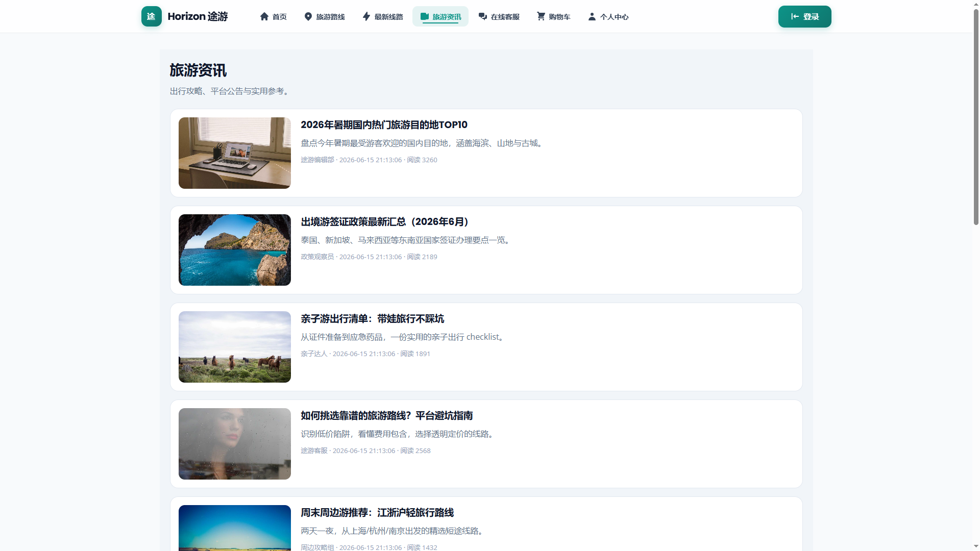Click meta line 周边攻略组 阅读 1432

point(369,547)
